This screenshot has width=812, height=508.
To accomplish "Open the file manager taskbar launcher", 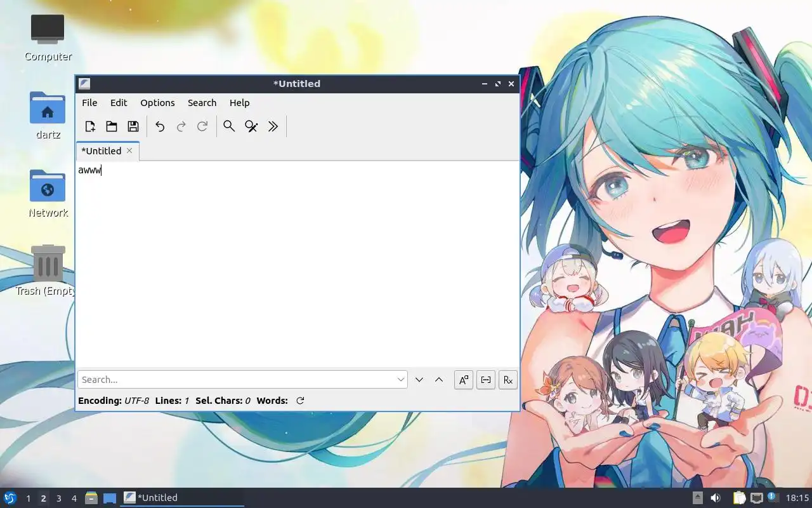I will pyautogui.click(x=91, y=498).
